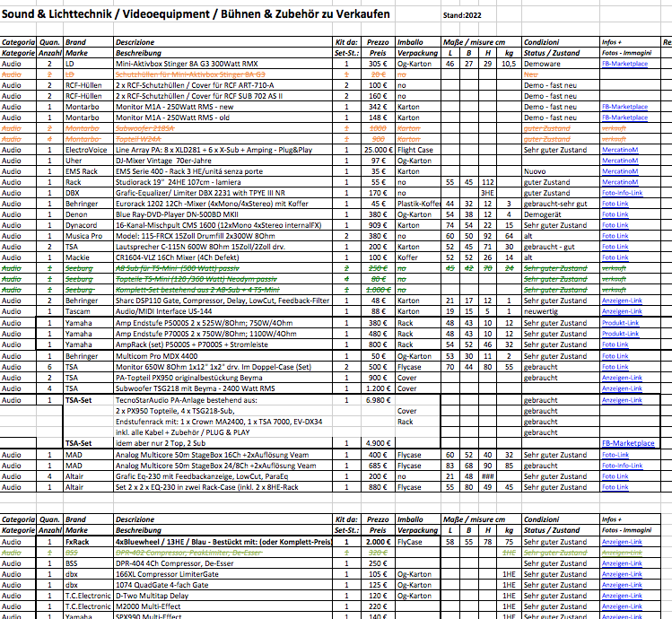The width and height of the screenshot is (672, 619).
Task: Select the 'Flight Case' packaging cell
Action: (x=418, y=150)
